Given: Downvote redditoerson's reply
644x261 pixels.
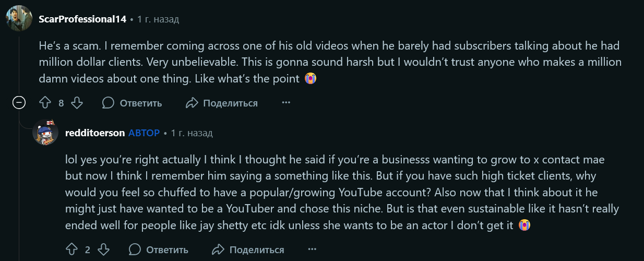Looking at the screenshot, I should [103, 250].
